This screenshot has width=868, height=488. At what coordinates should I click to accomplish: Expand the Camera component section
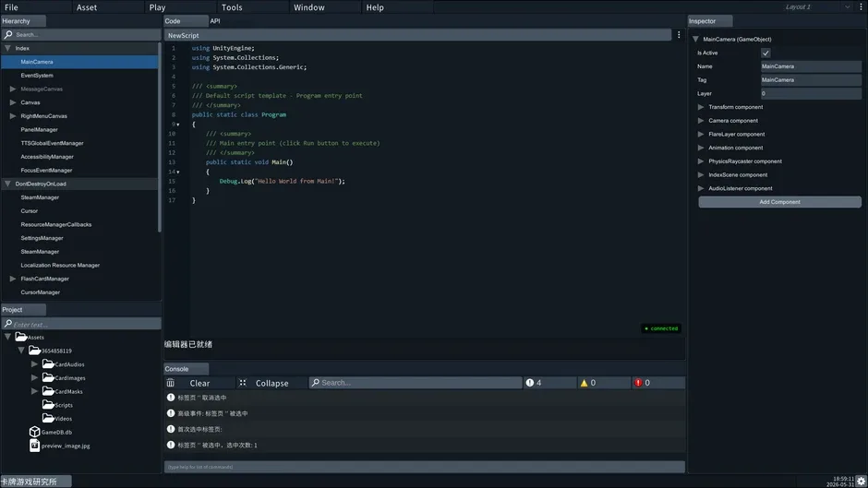click(701, 121)
